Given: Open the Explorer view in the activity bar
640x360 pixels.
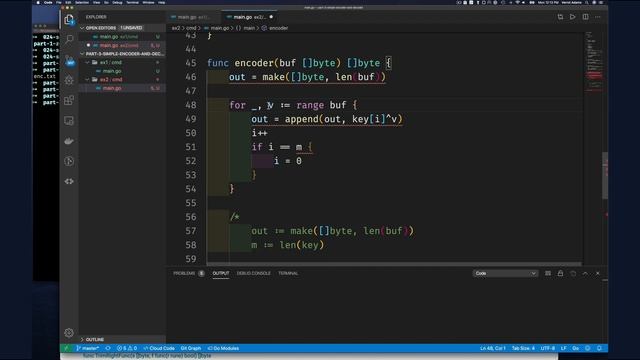Looking at the screenshot, I should [x=69, y=19].
